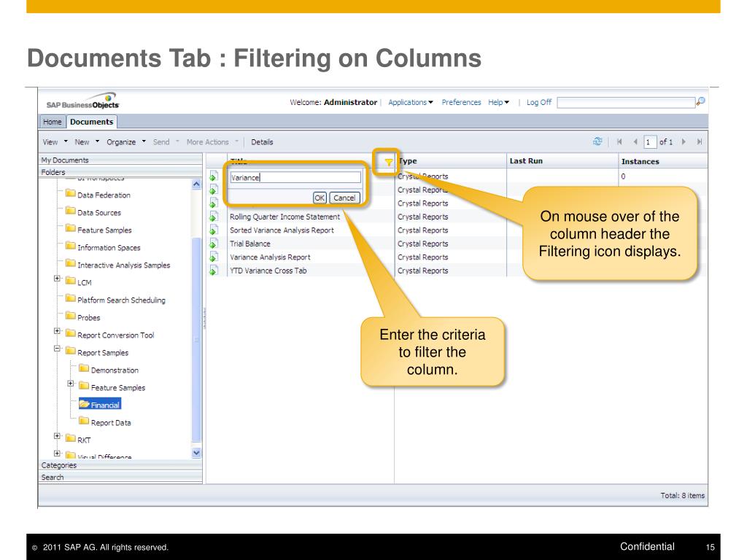
Task: Click the open Financial folder icon
Action: (x=85, y=404)
